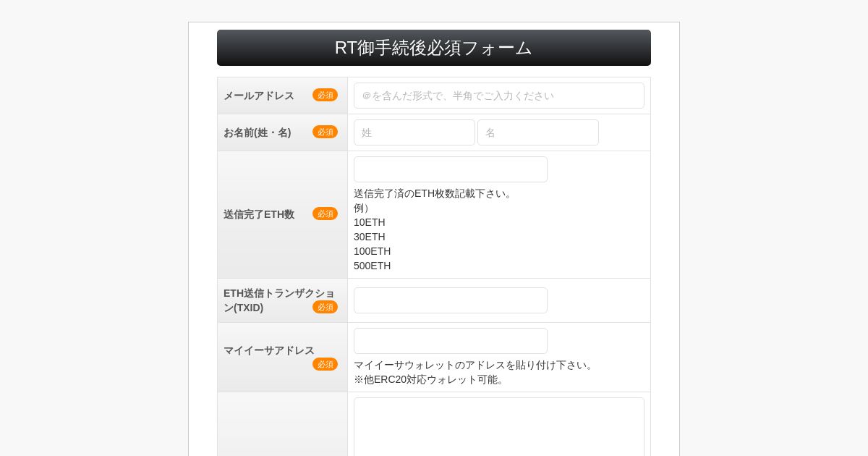Image resolution: width=868 pixels, height=456 pixels.
Task: Click the お名前(姓・名) field label
Action: point(258,132)
